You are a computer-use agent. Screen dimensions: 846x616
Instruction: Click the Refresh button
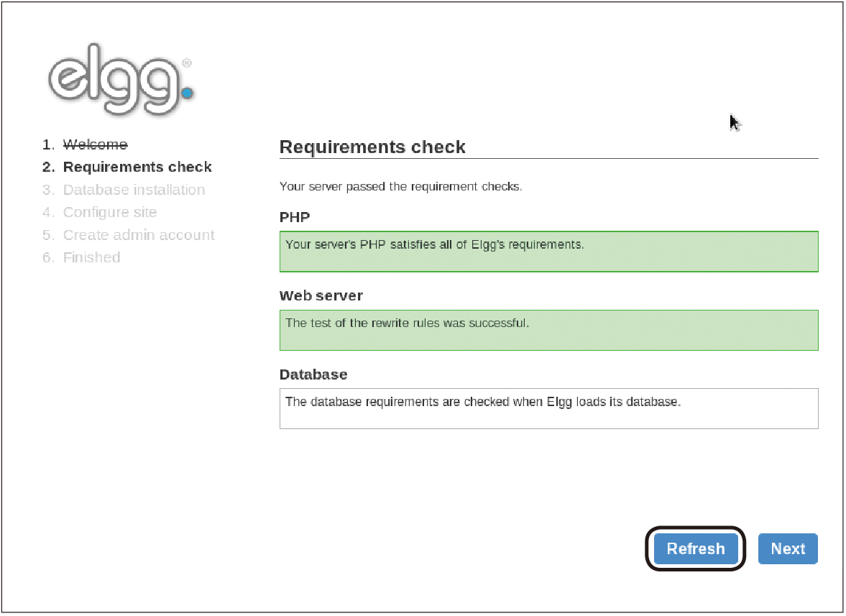pos(696,549)
